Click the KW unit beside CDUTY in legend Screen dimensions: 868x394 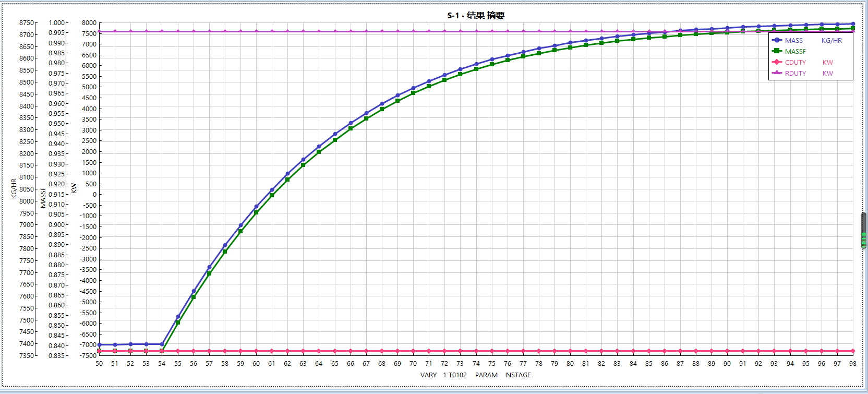tap(828, 62)
